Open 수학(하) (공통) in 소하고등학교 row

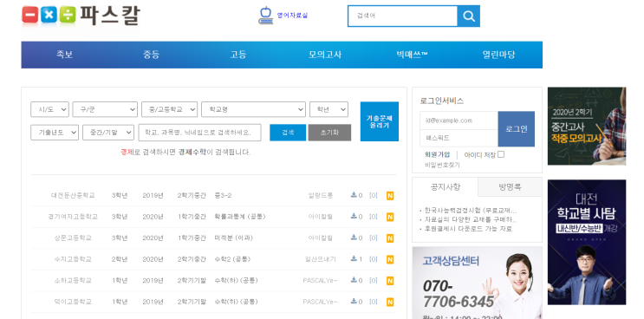[236, 281]
